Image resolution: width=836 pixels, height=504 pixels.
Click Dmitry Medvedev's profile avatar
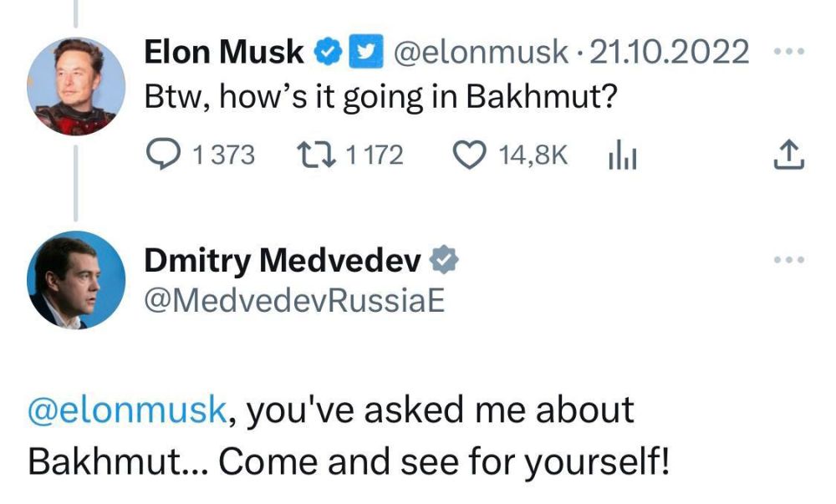[81, 281]
